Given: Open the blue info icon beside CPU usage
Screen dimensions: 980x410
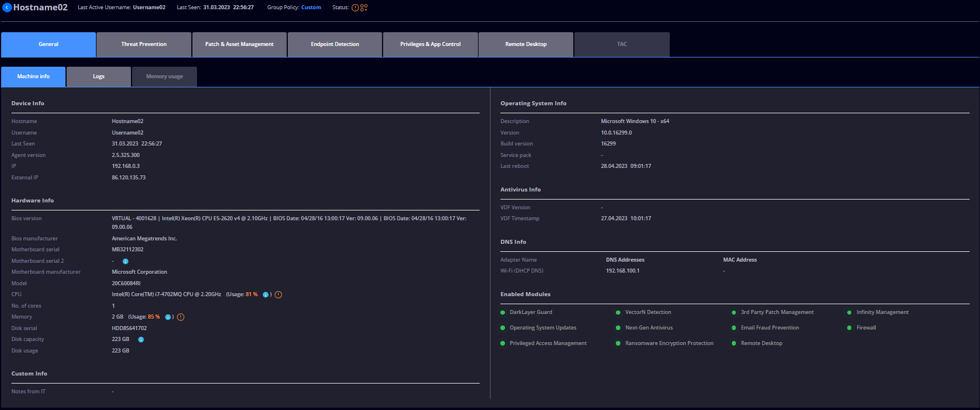Looking at the screenshot, I should coord(265,294).
